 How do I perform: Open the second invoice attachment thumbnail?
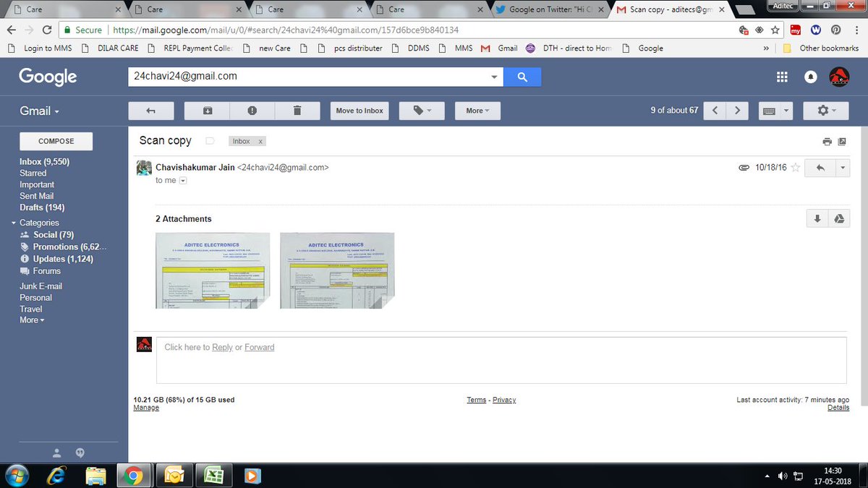(337, 270)
